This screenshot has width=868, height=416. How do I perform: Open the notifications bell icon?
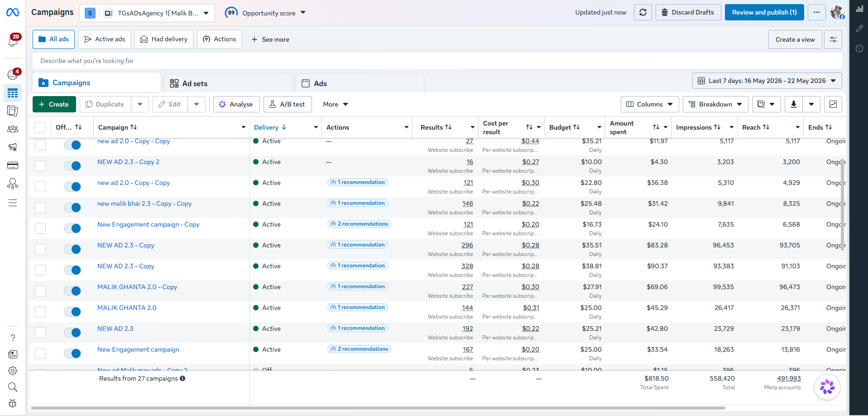pos(13,41)
